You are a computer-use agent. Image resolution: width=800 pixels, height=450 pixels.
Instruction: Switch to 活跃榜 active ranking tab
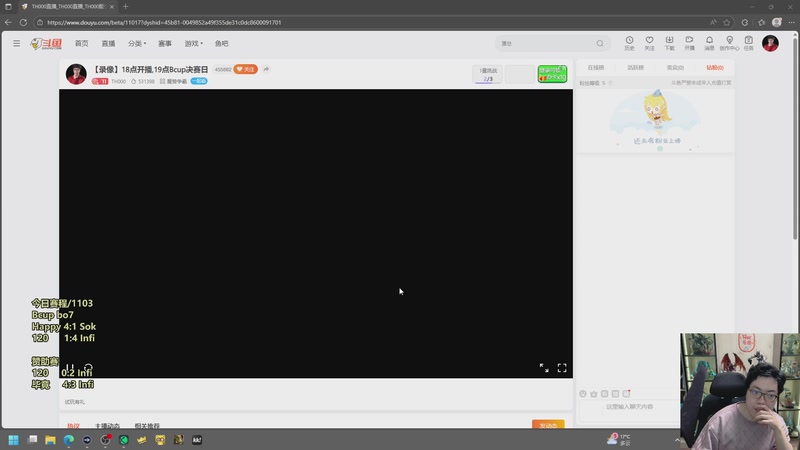[635, 67]
